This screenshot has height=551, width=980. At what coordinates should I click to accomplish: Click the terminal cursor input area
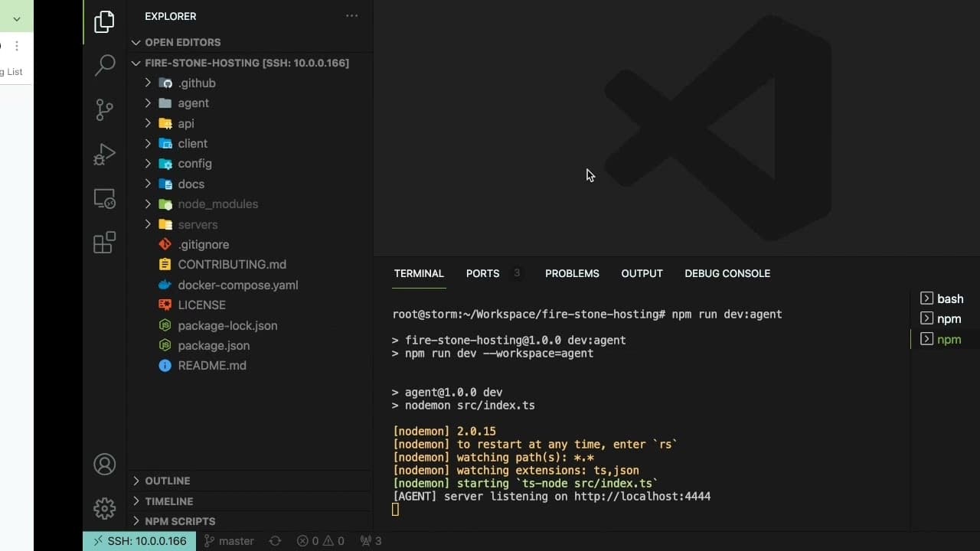[x=396, y=510]
